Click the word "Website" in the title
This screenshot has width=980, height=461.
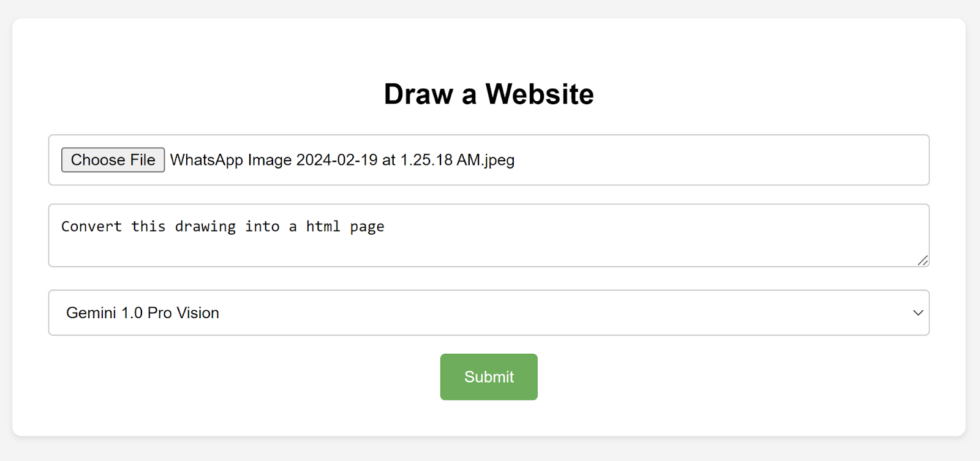tap(539, 94)
